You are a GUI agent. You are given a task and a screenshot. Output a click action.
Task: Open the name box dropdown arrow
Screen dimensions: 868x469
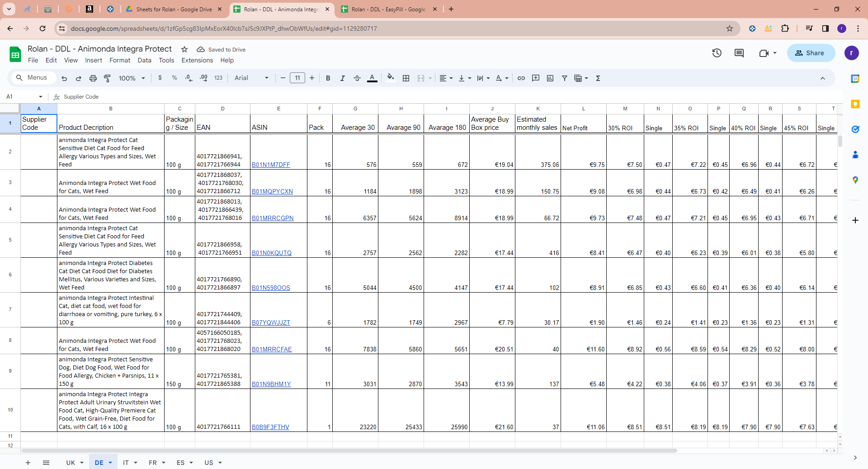click(41, 97)
